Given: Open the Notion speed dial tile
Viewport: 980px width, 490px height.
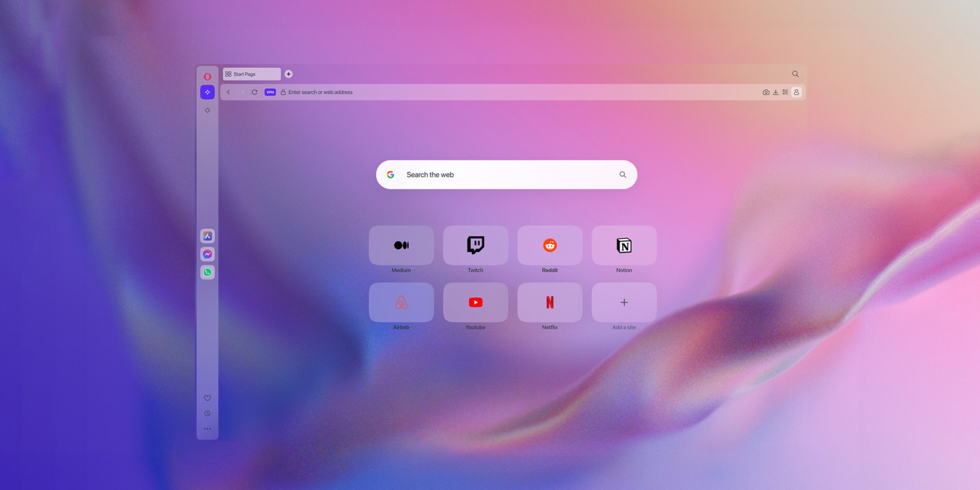Looking at the screenshot, I should click(x=624, y=245).
